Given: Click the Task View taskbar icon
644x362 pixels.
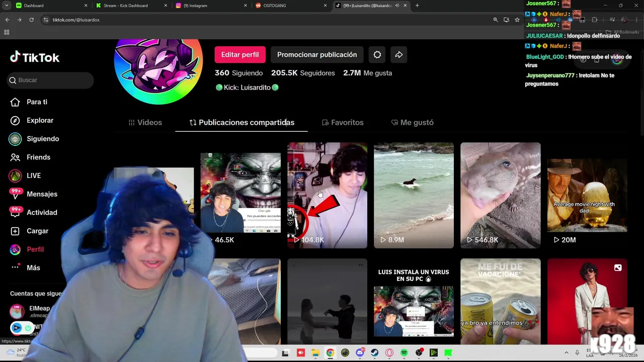Looking at the screenshot, I should [x=285, y=353].
